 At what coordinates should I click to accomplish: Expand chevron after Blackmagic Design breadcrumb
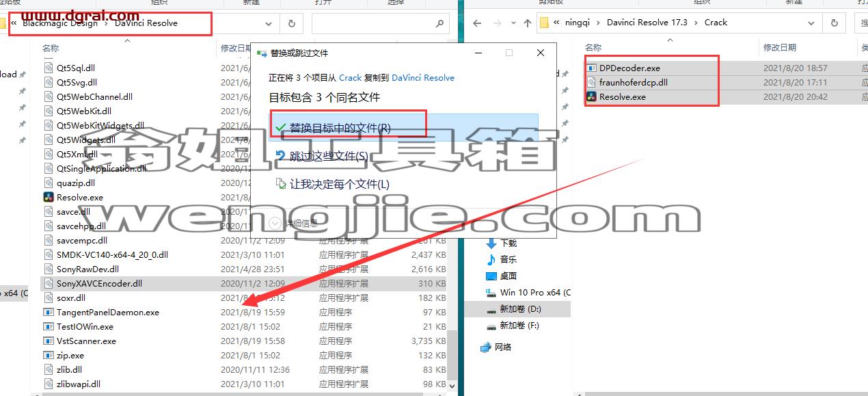107,23
